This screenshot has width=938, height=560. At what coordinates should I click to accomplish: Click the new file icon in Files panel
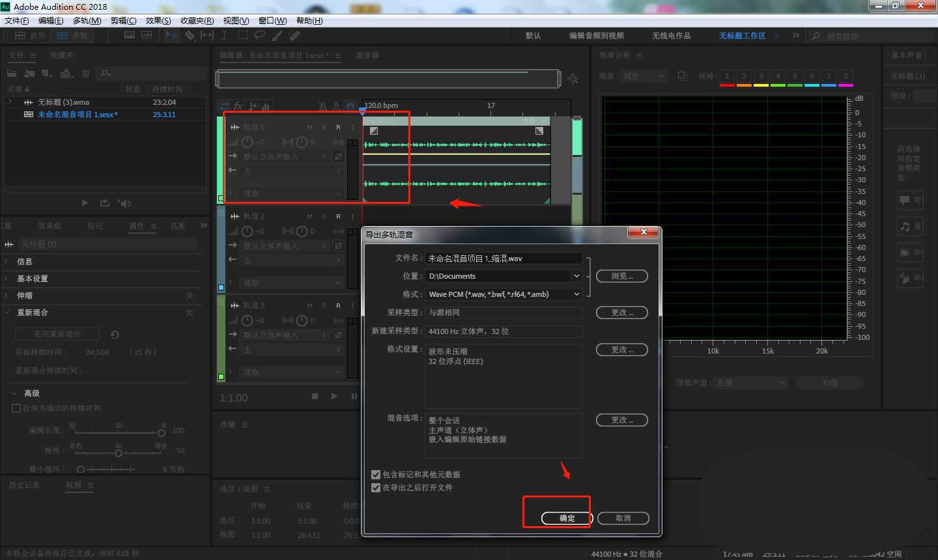46,74
